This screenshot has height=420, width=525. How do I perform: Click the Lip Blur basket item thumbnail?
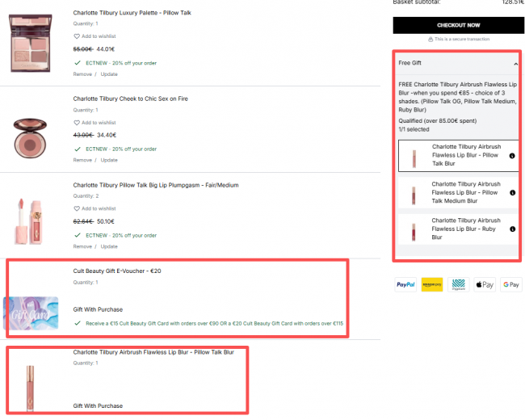click(30, 388)
